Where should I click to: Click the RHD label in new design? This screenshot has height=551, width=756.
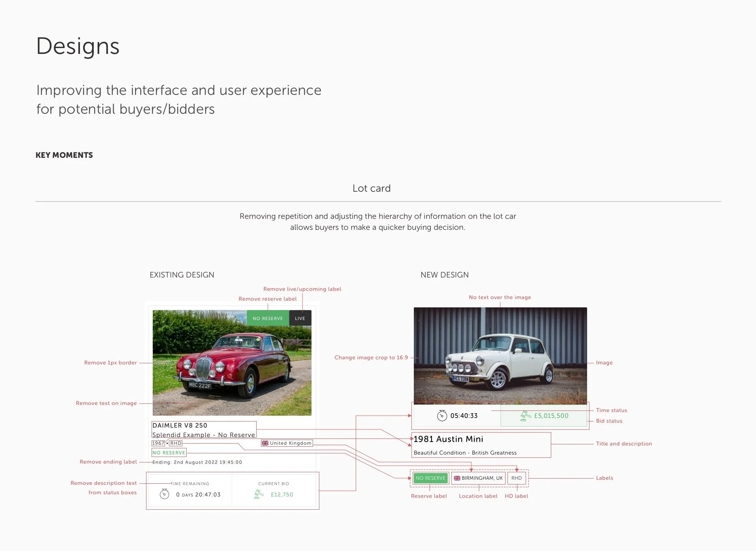[x=516, y=478]
